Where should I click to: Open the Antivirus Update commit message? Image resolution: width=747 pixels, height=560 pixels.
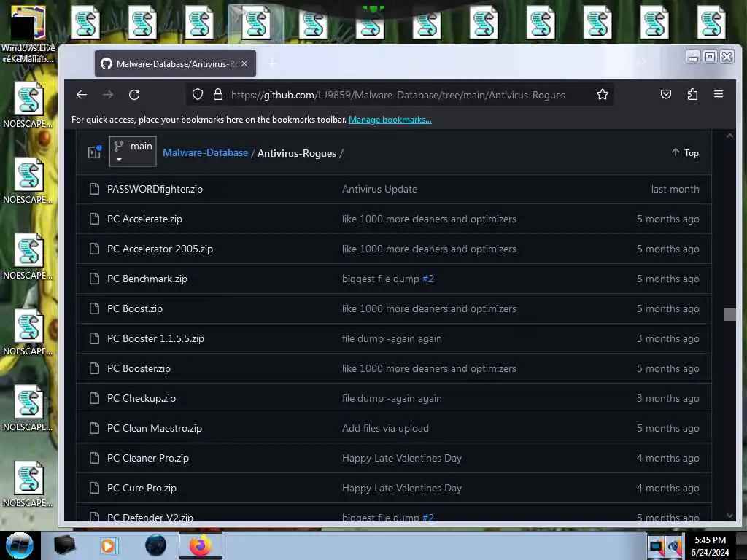379,189
